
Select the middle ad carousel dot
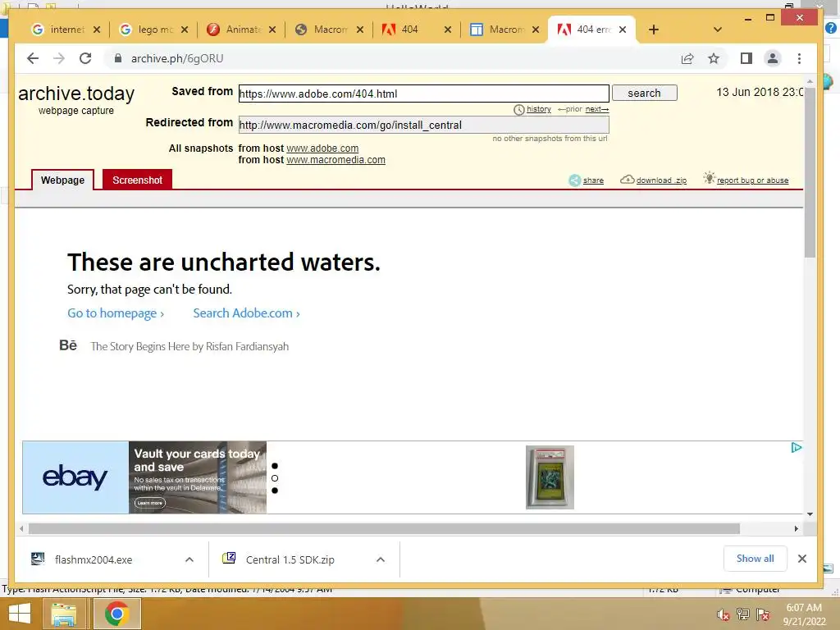pyautogui.click(x=275, y=478)
